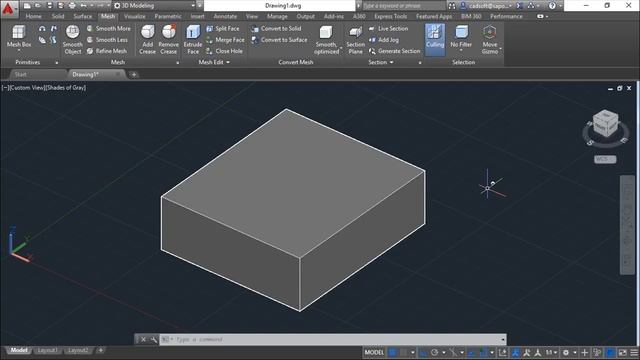640x360 pixels.
Task: Open the AutoCAD application menu logo
Action: 8,9
